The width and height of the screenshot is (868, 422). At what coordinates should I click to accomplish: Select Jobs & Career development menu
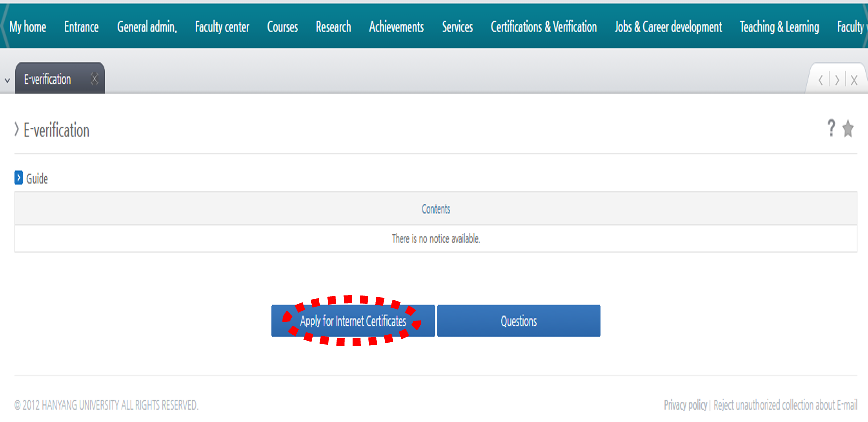pos(668,27)
